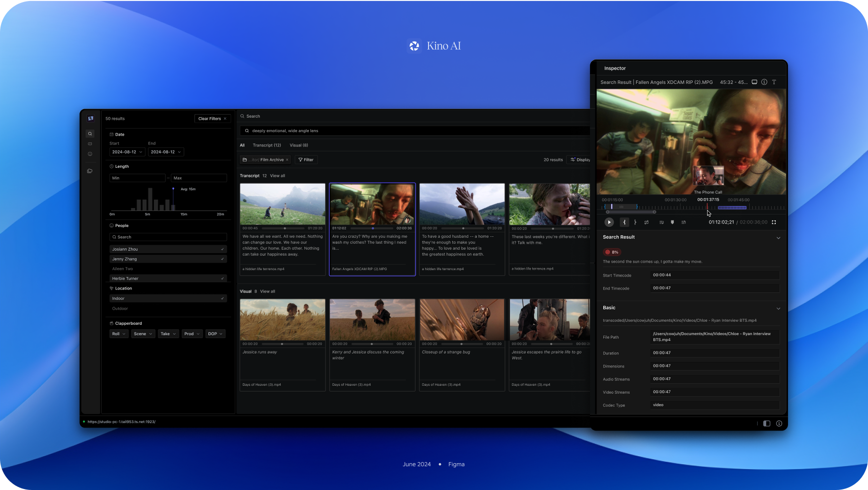Click the marker shield icon in player
Screen dimensions: 868x490
point(672,222)
